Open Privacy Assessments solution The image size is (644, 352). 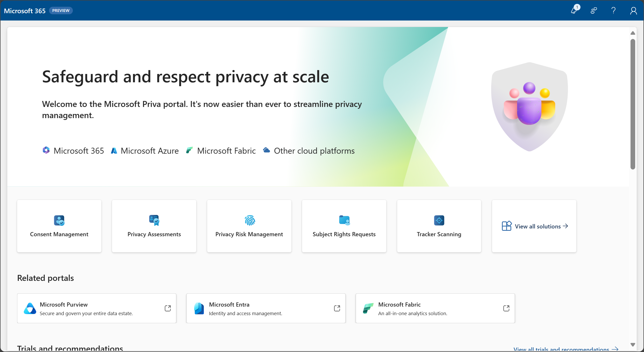click(154, 226)
